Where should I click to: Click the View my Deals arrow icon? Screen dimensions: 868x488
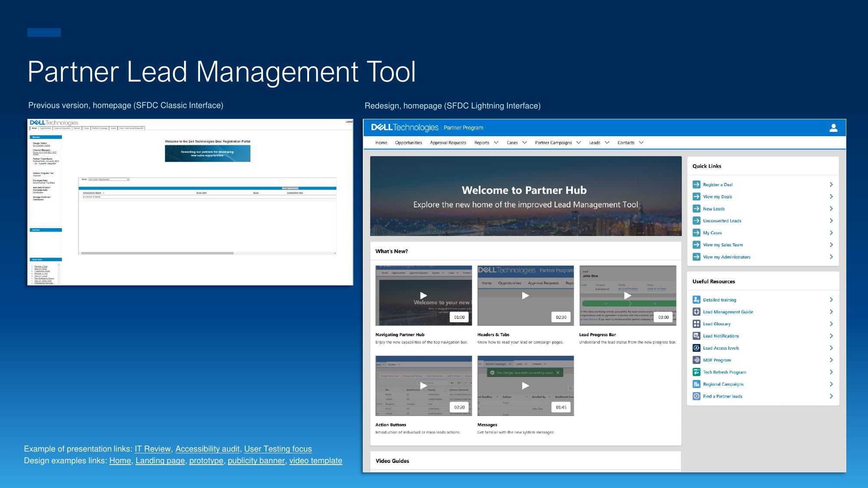(x=697, y=197)
